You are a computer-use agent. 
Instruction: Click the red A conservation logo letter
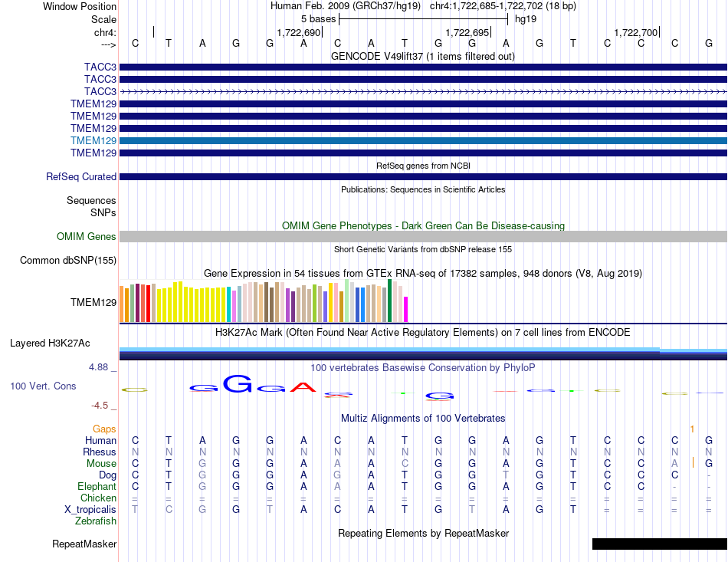(x=303, y=387)
